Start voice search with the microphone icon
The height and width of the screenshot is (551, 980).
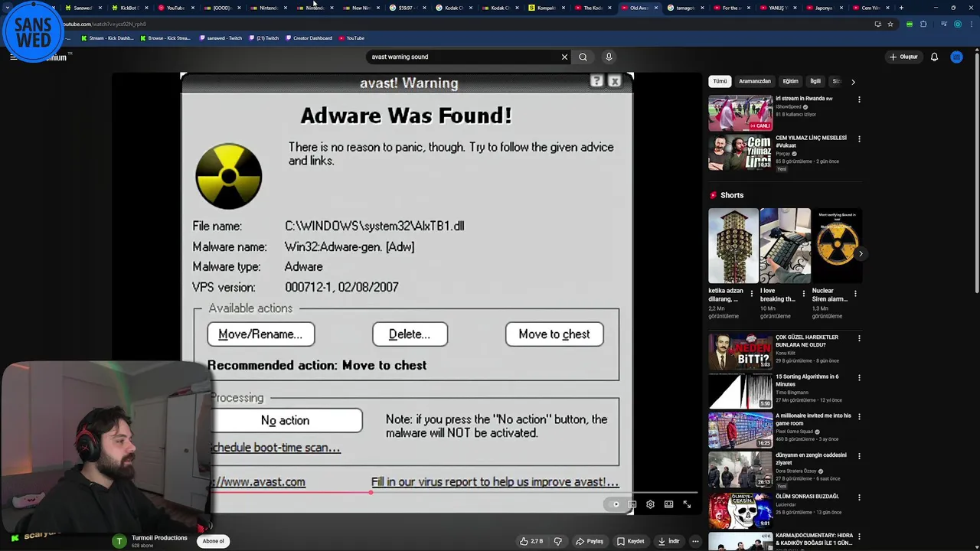(609, 57)
